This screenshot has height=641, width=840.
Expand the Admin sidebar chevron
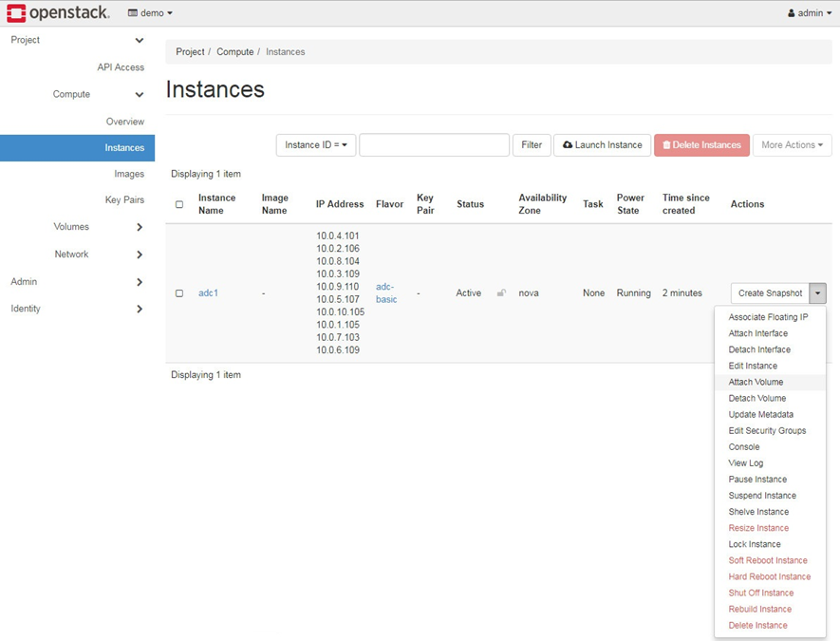point(140,282)
